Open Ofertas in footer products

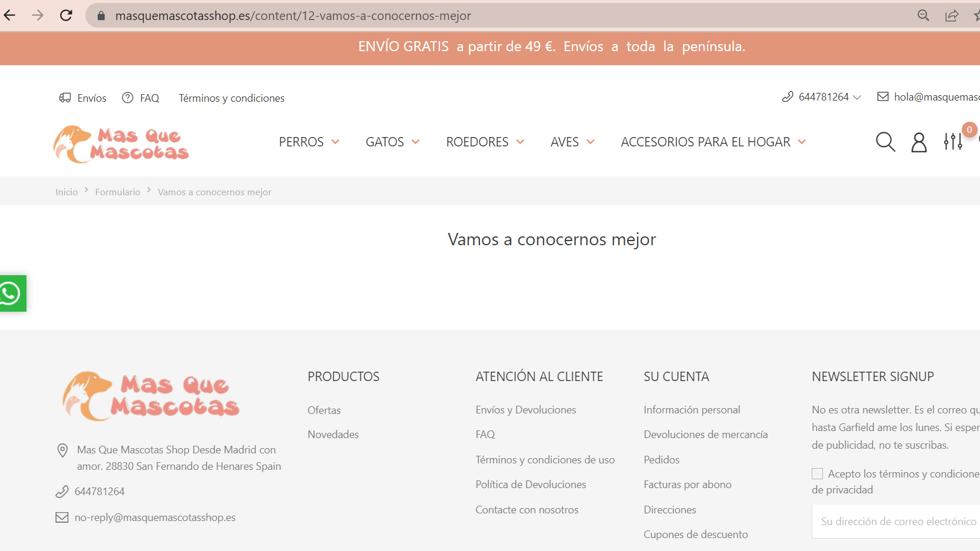click(x=324, y=410)
